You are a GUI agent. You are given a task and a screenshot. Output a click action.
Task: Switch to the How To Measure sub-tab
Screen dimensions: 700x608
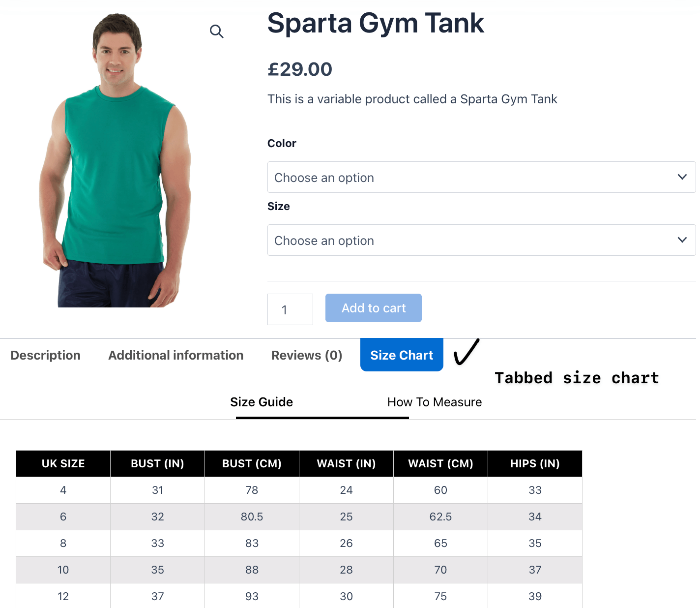[x=435, y=402]
